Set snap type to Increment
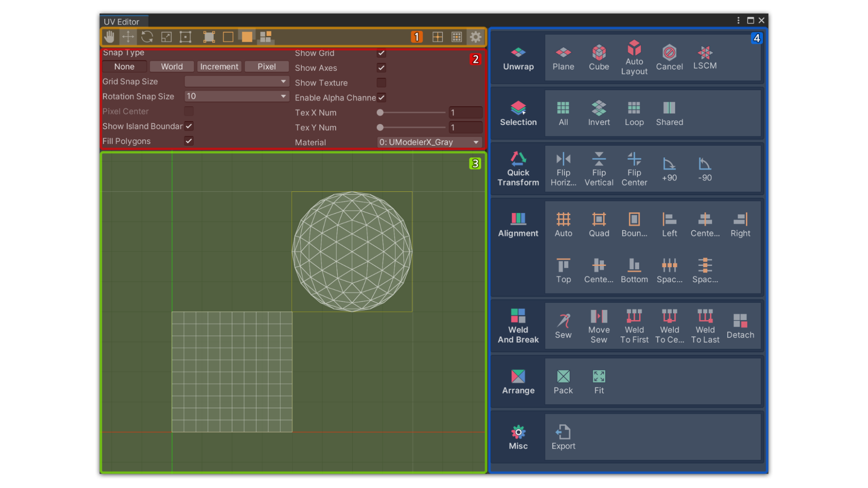 219,66
